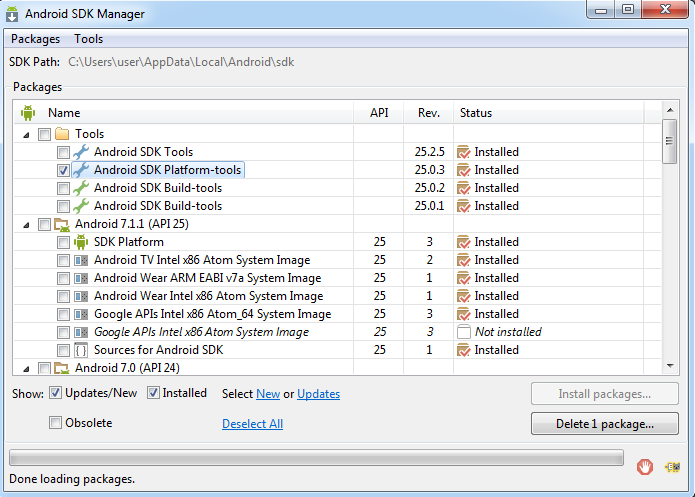Image resolution: width=695 pixels, height=497 pixels.
Task: Check the Build-tools 25.0.2 checkbox
Action: (x=63, y=188)
